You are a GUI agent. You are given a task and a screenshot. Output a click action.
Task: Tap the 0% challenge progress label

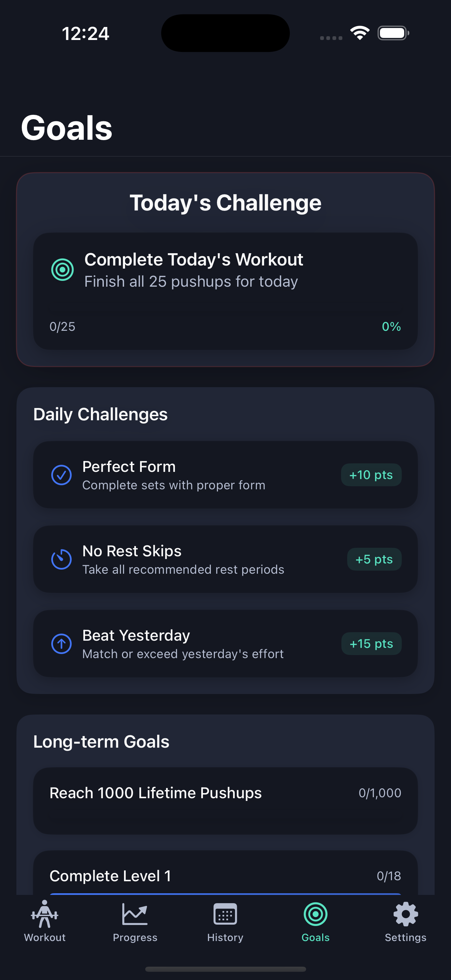coord(391,326)
